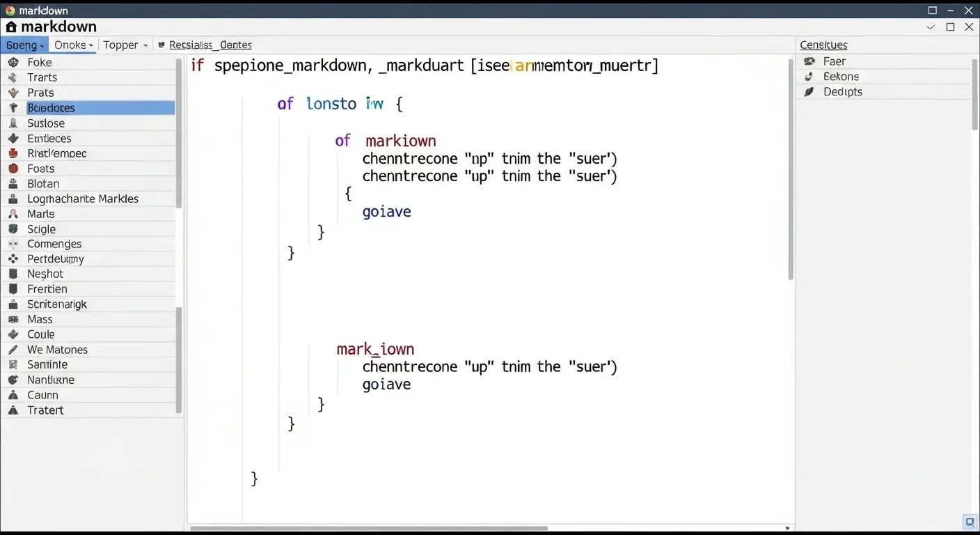Click the bottom-right corner status icon

[970, 522]
